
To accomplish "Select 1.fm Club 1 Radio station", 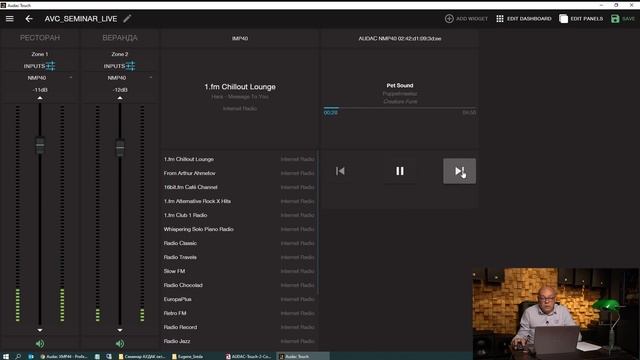I will pos(239,215).
